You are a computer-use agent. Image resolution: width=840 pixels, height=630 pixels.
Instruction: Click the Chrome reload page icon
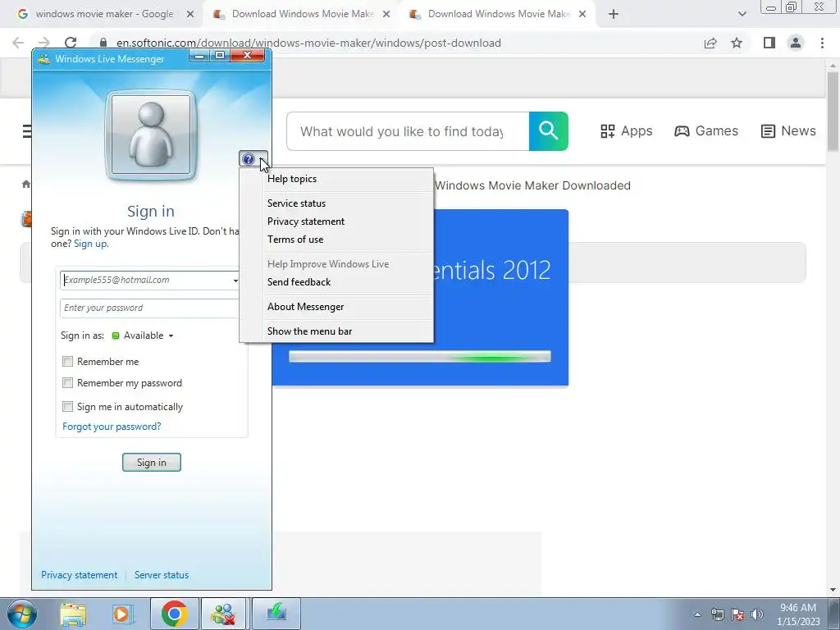pos(71,43)
